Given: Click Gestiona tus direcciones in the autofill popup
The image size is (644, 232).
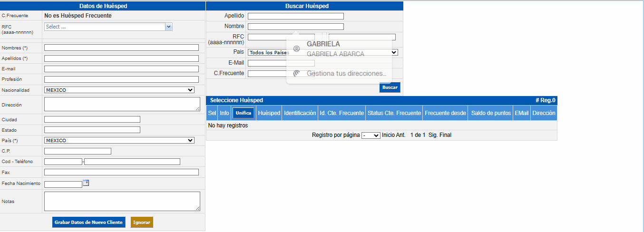Looking at the screenshot, I should (x=346, y=74).
